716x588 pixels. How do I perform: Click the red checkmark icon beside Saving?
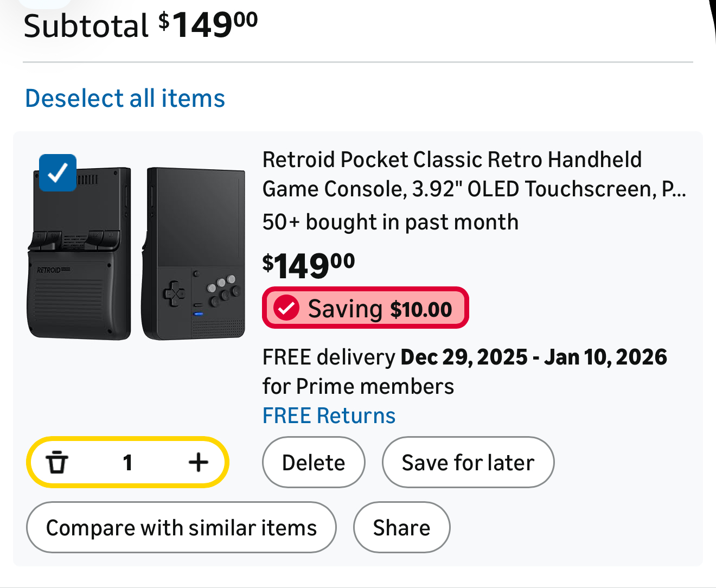(x=286, y=308)
